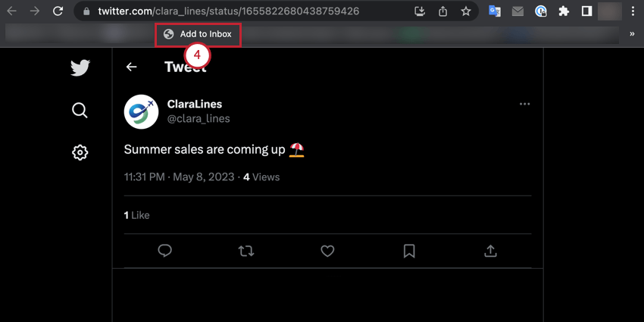
Task: Click the ClaraLines profile avatar
Action: click(141, 111)
